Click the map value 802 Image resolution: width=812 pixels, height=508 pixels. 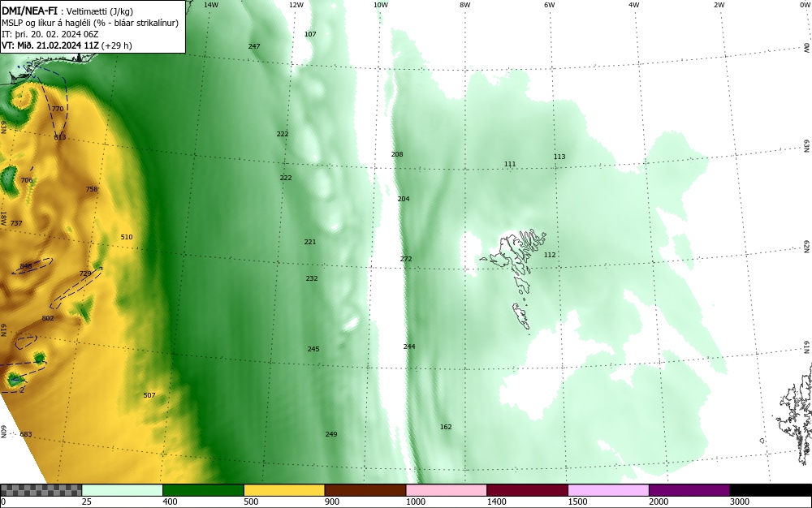click(48, 318)
